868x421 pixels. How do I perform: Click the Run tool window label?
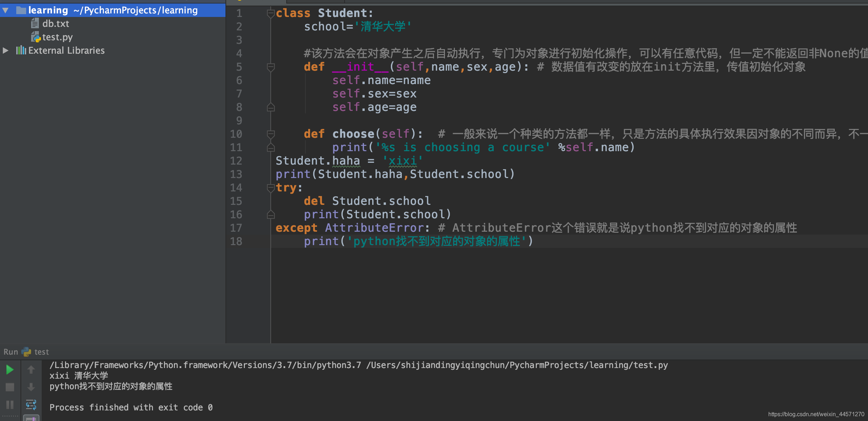pyautogui.click(x=11, y=352)
